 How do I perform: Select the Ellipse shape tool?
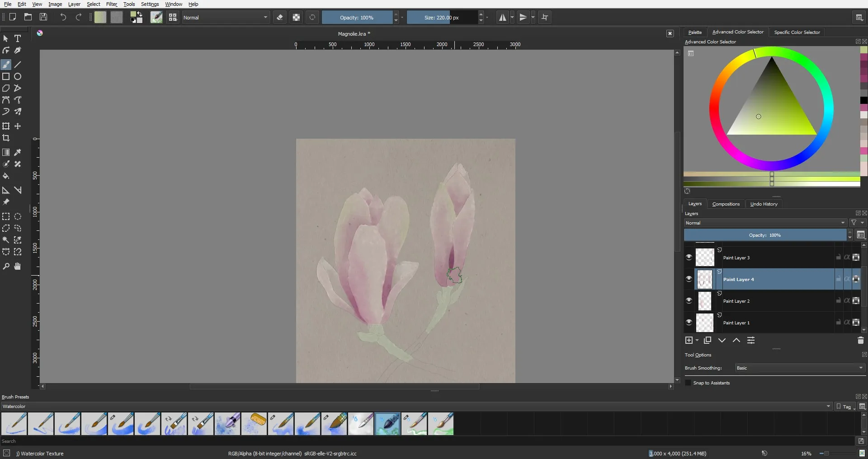18,76
